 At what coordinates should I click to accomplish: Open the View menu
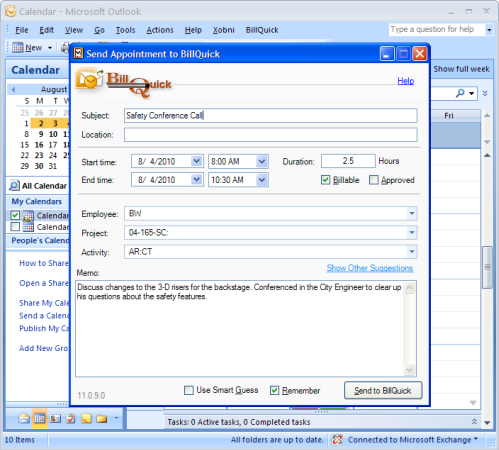[x=74, y=30]
